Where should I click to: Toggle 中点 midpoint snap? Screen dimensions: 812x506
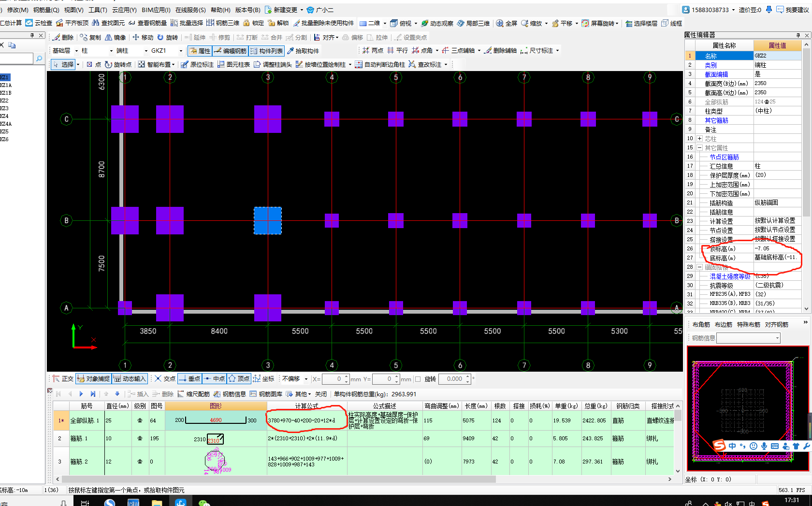pyautogui.click(x=214, y=378)
